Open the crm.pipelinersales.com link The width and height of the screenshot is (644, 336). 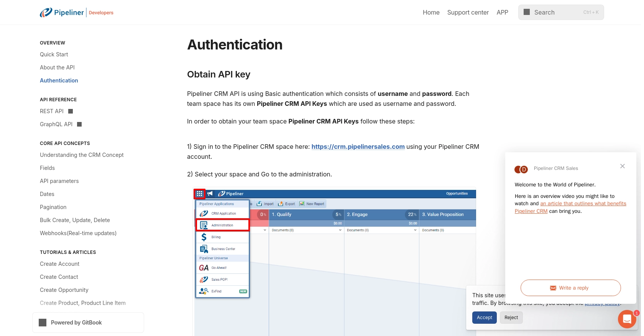point(358,147)
